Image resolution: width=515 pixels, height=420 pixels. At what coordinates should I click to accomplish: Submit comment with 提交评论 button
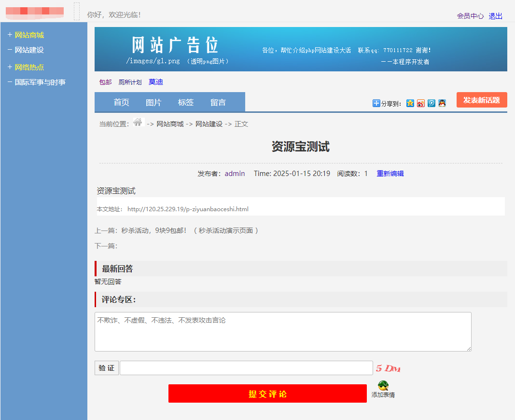click(x=267, y=393)
